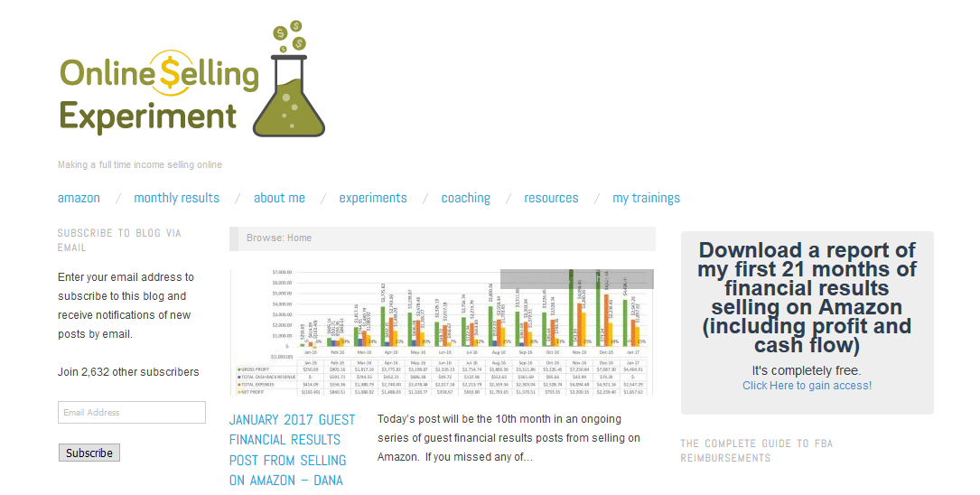The image size is (980, 495).
Task: Open the amazon menu item
Action: pos(79,198)
